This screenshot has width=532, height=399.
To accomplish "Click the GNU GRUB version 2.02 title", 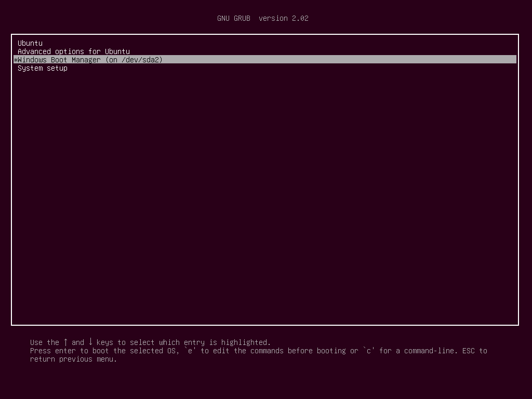I will [x=262, y=18].
